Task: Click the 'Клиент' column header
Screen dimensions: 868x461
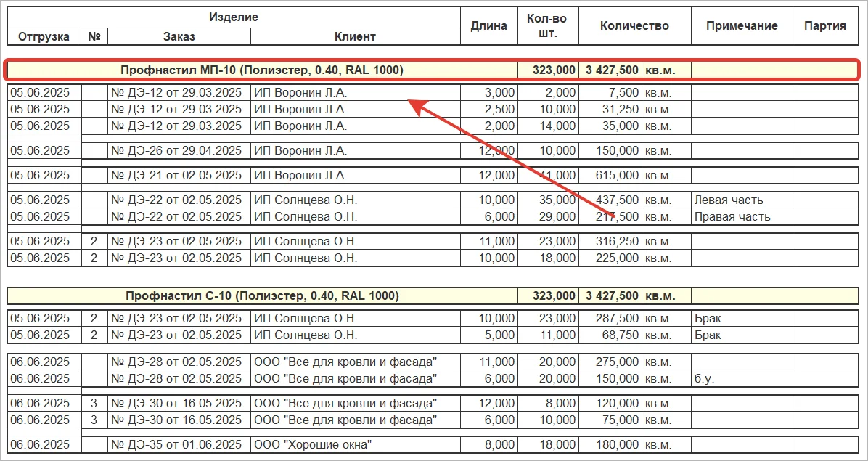Action: [356, 36]
